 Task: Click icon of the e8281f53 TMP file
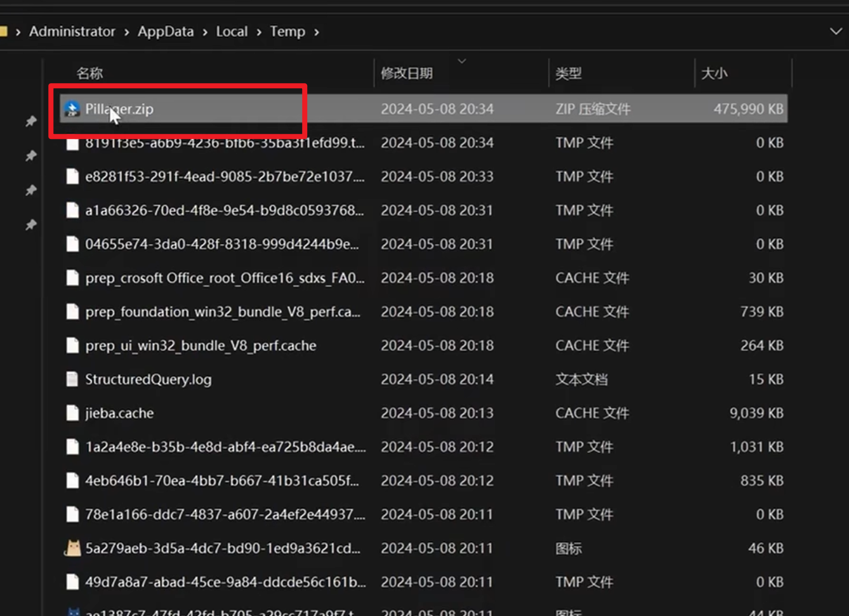coord(73,176)
